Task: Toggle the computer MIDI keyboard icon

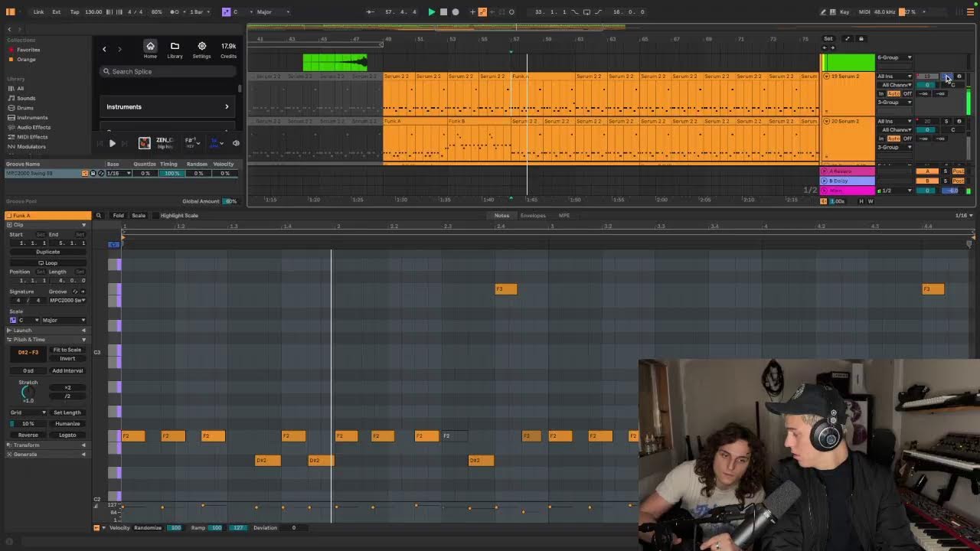Action: [x=833, y=11]
